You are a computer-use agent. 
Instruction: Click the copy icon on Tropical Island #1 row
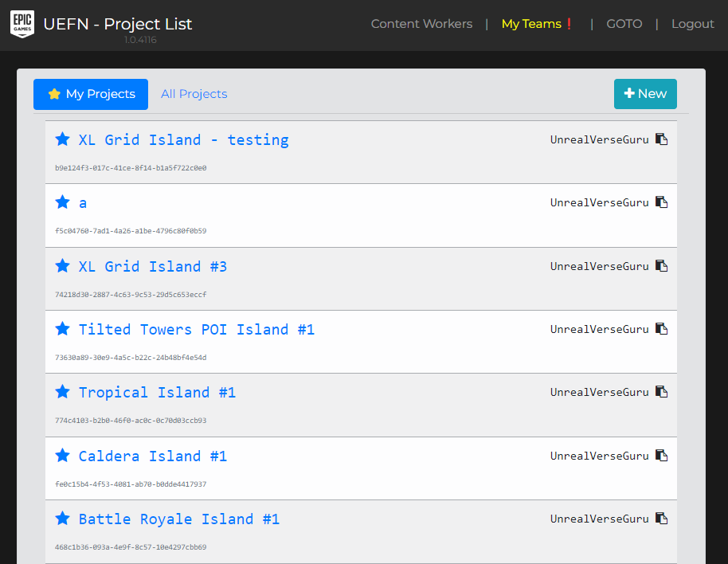click(661, 391)
